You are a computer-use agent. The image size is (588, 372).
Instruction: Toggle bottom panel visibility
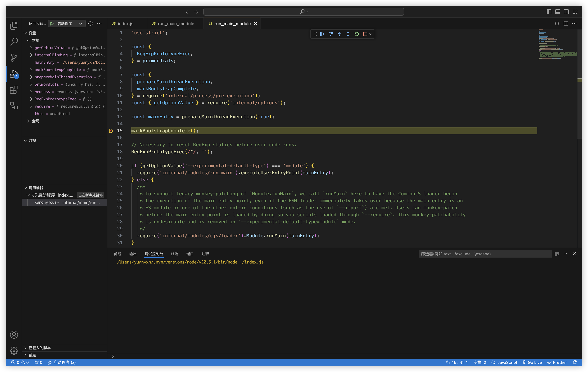558,12
